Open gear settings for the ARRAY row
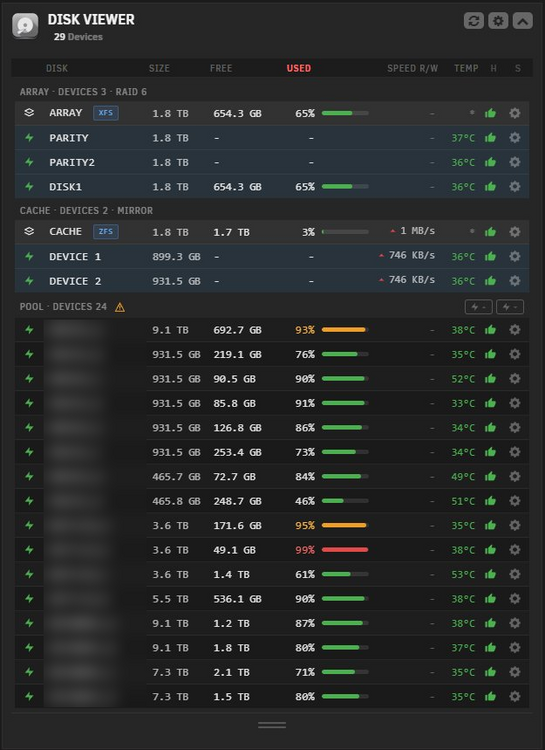Screen dimensions: 545x750 [x=515, y=113]
